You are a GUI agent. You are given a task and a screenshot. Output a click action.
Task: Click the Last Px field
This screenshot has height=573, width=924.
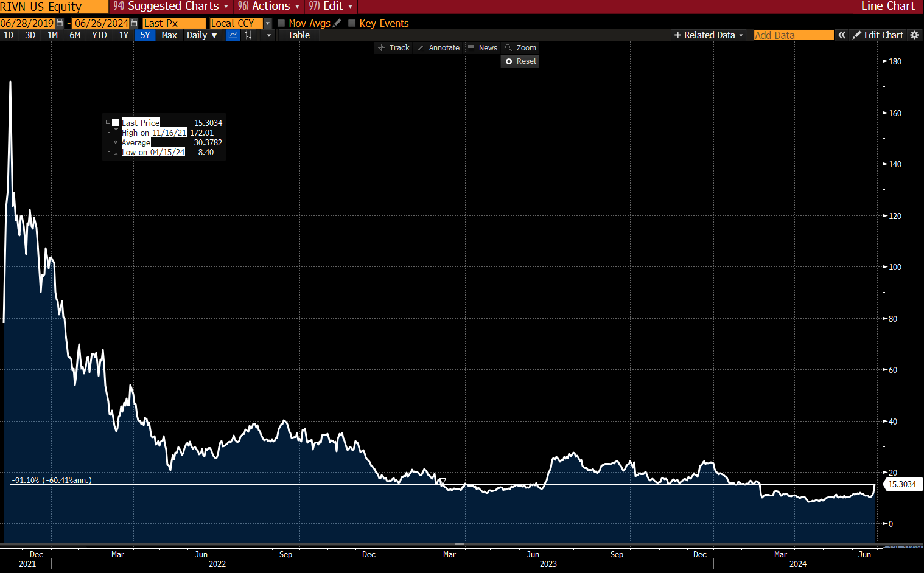click(x=174, y=23)
